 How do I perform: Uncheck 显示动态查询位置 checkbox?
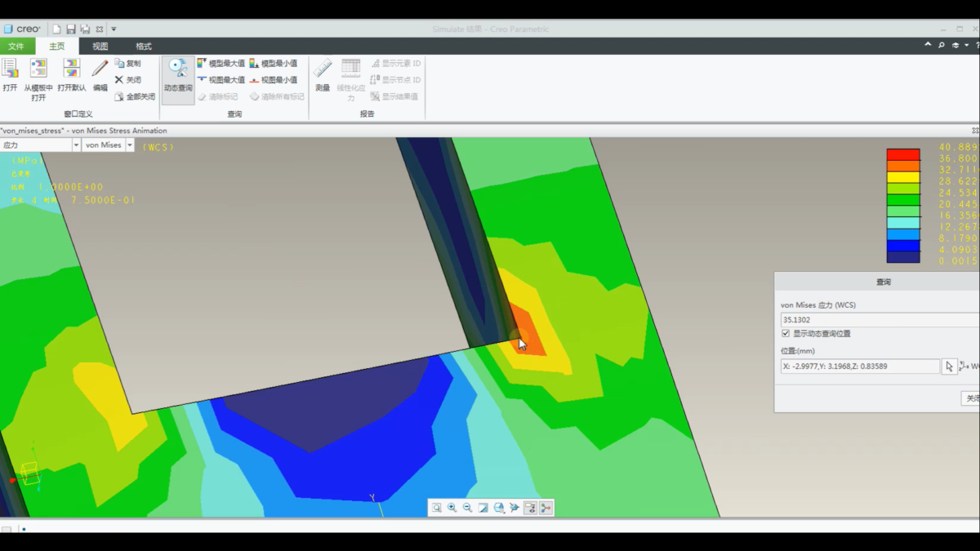pos(786,334)
